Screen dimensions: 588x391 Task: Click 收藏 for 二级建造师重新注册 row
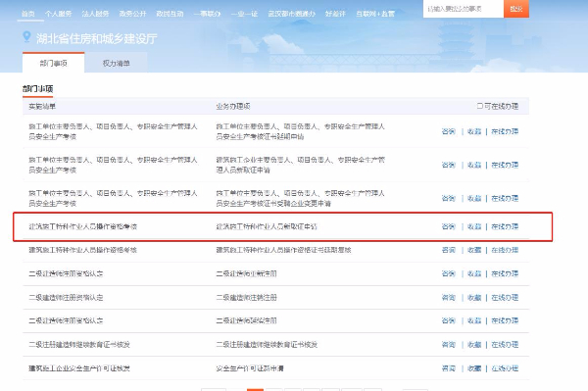[474, 273]
